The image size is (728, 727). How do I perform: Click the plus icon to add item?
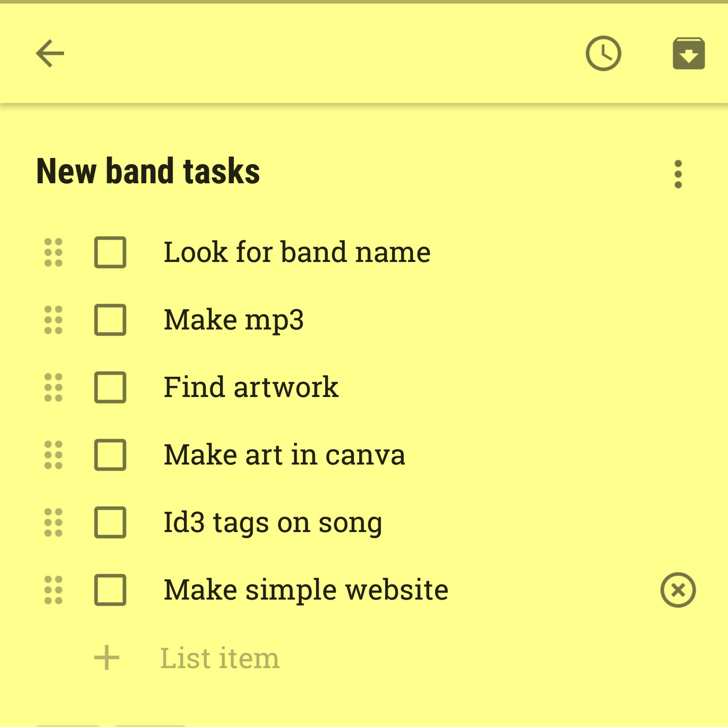tap(107, 658)
